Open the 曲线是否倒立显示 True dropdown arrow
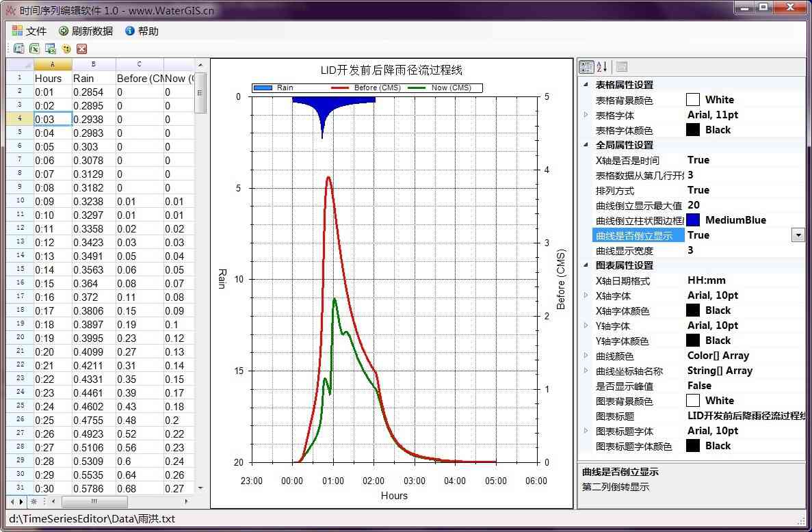Image resolution: width=812 pixels, height=532 pixels. click(x=798, y=235)
